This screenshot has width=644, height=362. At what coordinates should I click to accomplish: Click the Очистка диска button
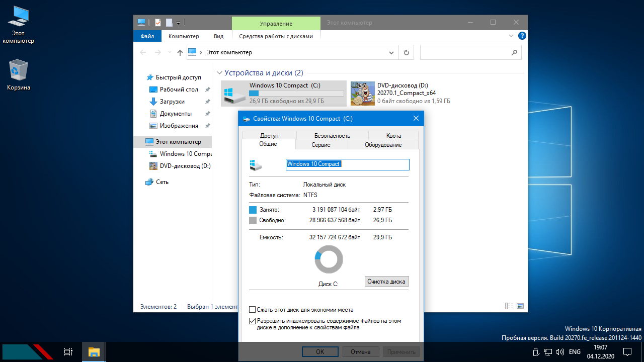point(386,282)
